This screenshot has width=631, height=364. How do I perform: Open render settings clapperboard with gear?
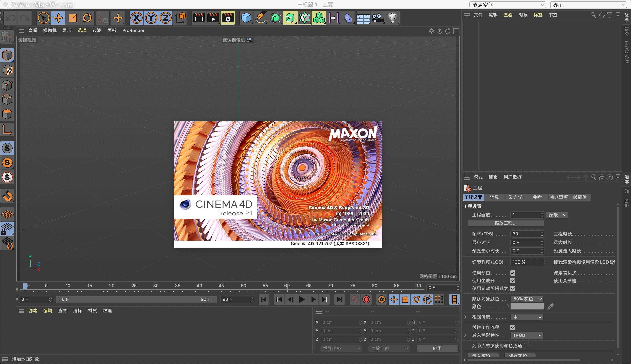pos(228,18)
